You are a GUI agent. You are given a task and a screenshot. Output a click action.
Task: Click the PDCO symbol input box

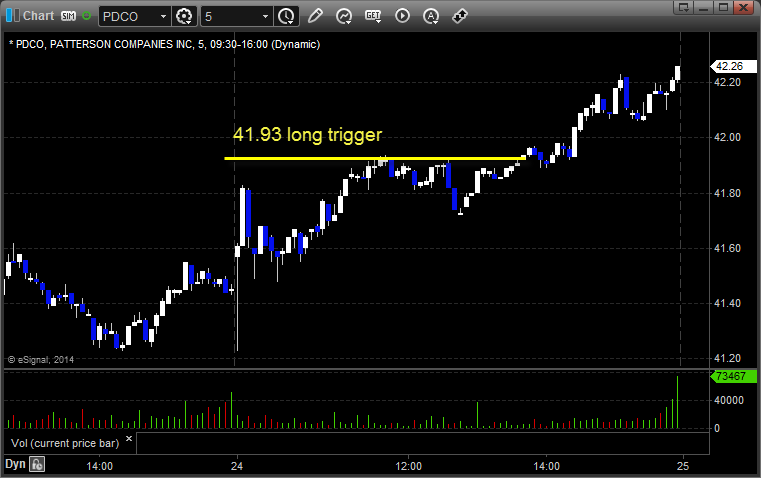(x=129, y=16)
